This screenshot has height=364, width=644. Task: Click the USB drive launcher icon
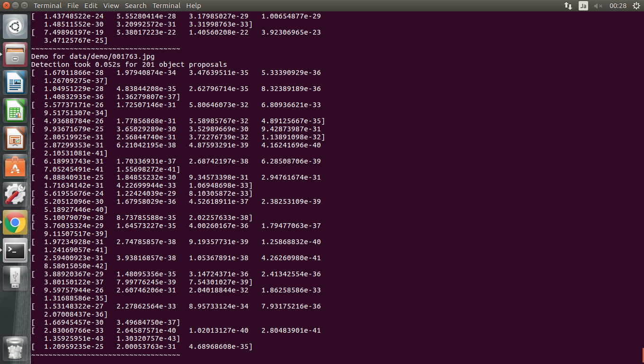tap(15, 278)
